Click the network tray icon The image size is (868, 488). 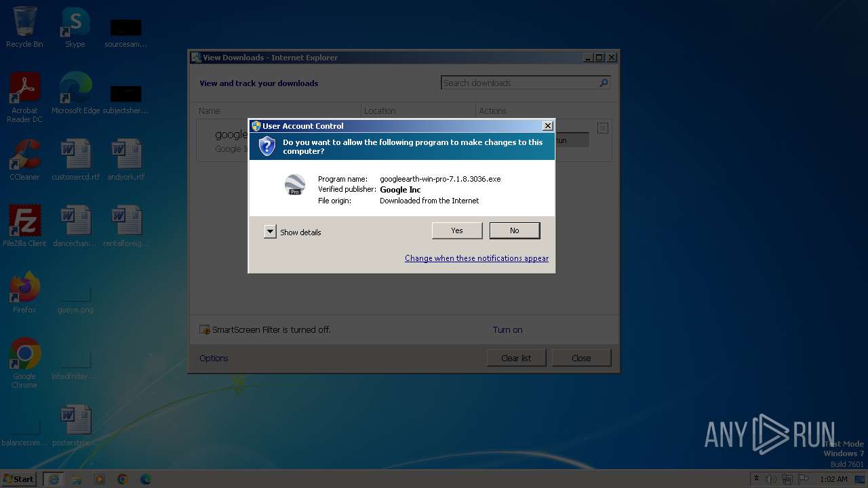(x=787, y=479)
